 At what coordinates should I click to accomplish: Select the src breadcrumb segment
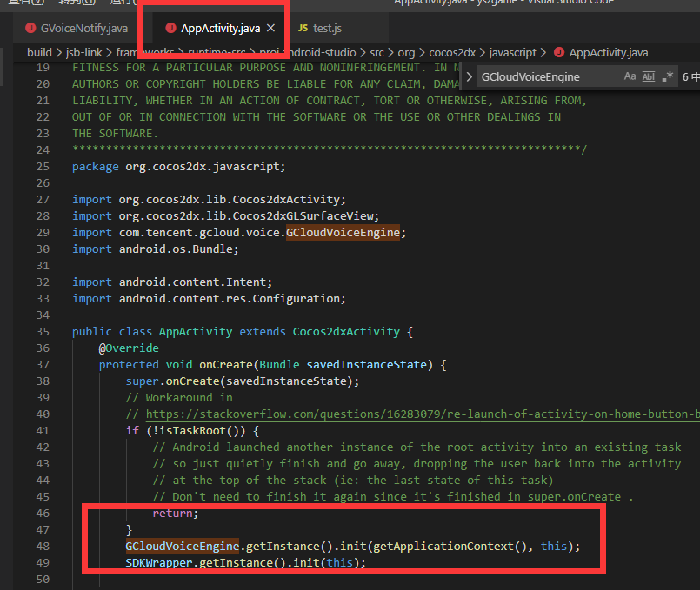pyautogui.click(x=377, y=53)
